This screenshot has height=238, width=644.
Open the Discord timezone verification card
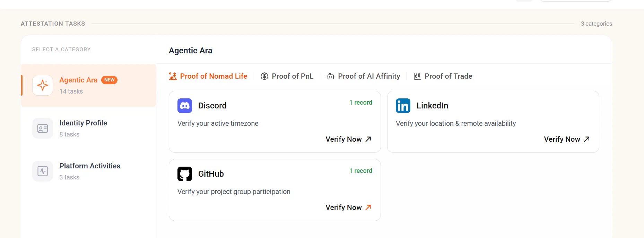tap(275, 122)
